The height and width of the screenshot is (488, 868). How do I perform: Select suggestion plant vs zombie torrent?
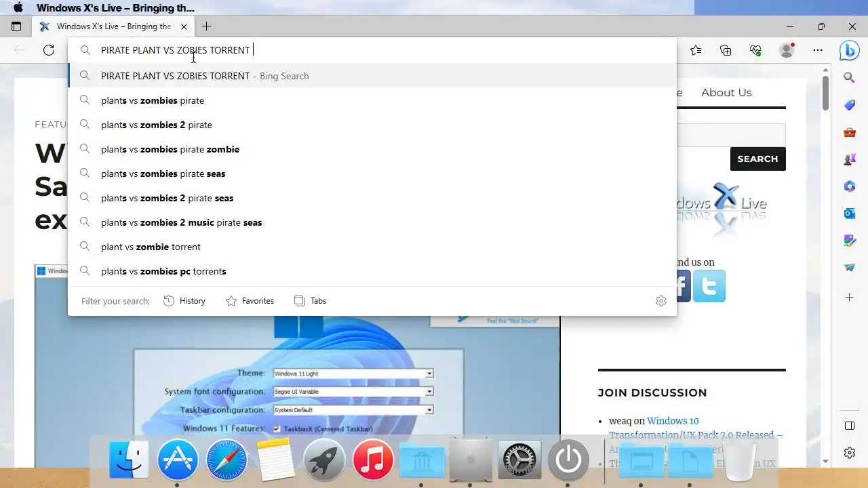372,247
